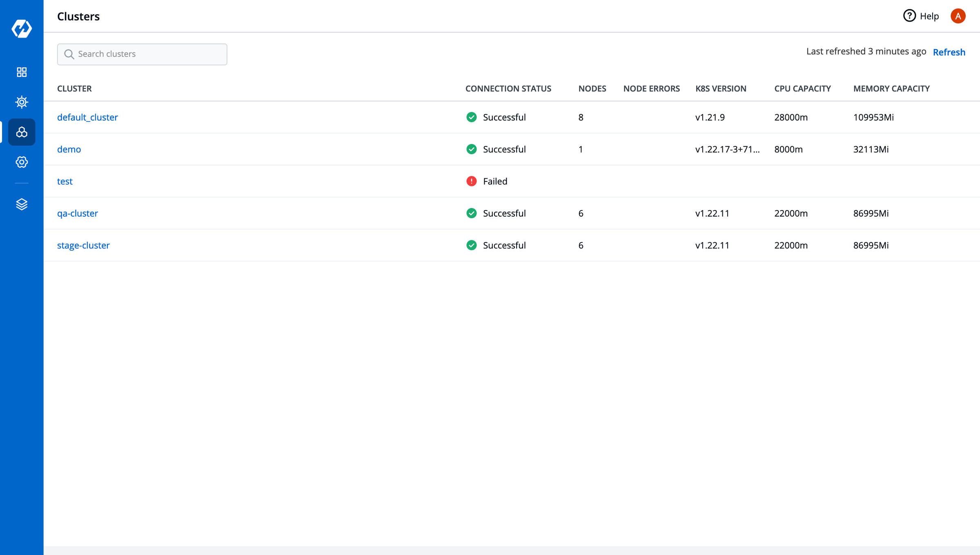The width and height of the screenshot is (980, 555).
Task: Click the Refresh link
Action: point(949,52)
